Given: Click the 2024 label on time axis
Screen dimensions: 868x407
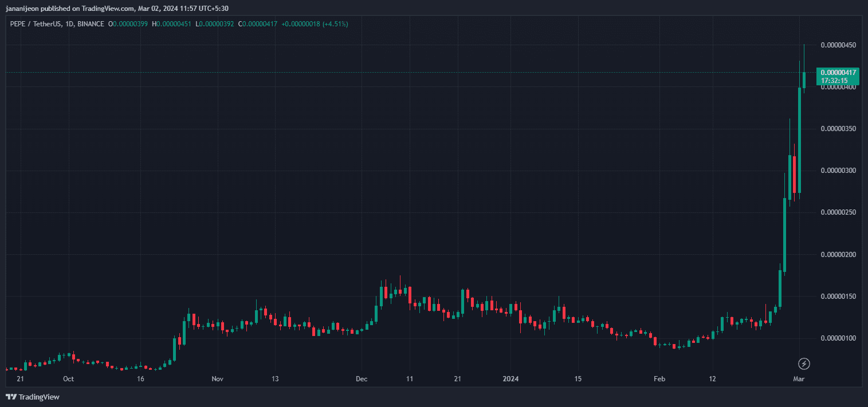Looking at the screenshot, I should coord(510,379).
